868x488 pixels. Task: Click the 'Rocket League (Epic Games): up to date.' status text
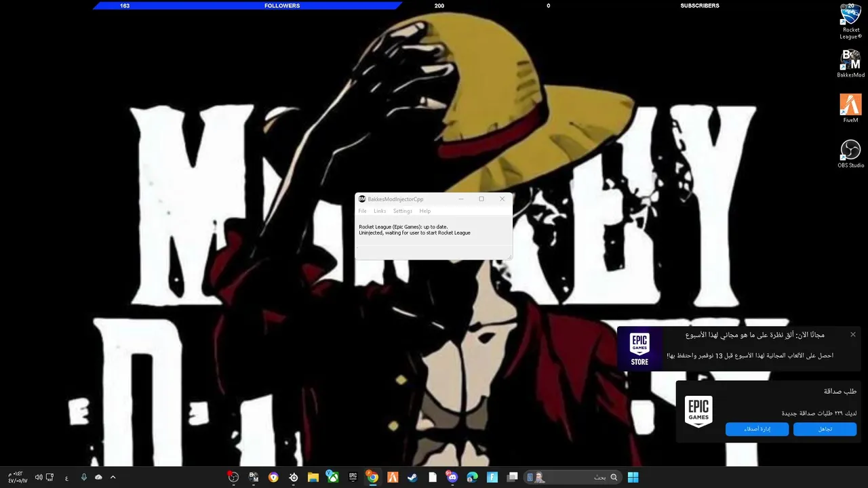pos(403,226)
